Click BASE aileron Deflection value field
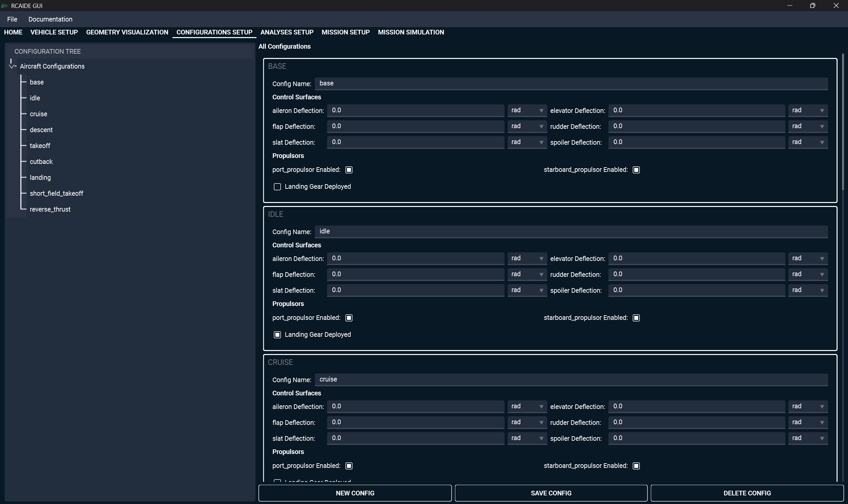Image resolution: width=848 pixels, height=504 pixels. (x=415, y=110)
